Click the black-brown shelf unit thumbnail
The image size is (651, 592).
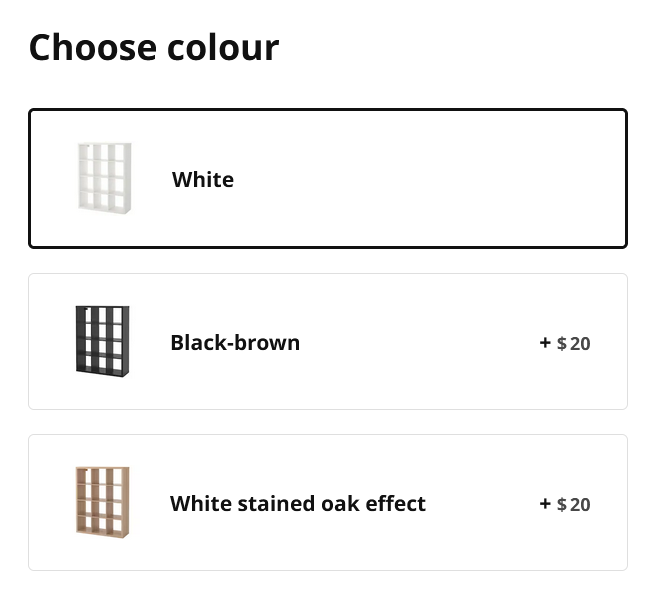(102, 340)
